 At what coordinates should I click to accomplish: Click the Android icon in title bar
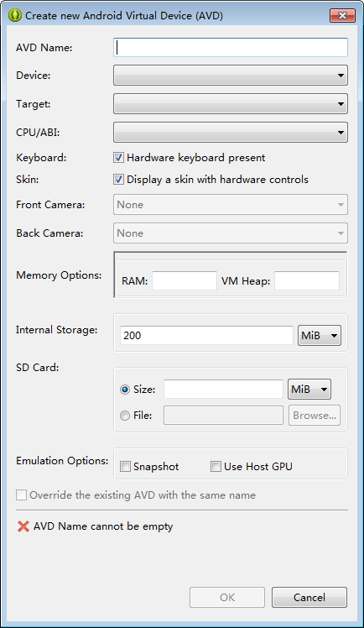tap(15, 16)
